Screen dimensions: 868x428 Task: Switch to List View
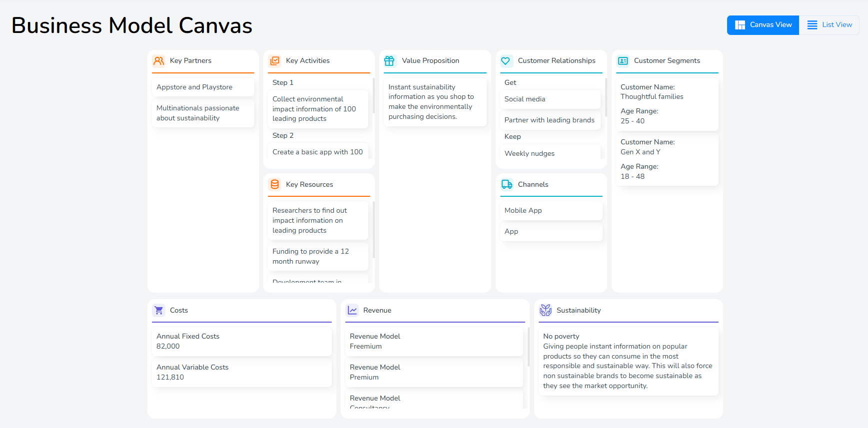pyautogui.click(x=830, y=25)
